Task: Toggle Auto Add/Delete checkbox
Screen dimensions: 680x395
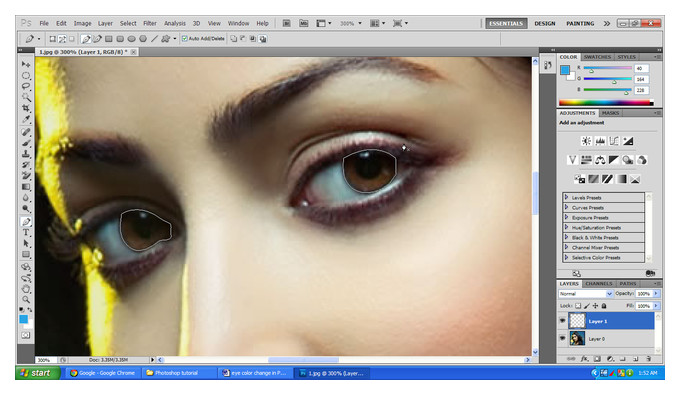Action: [184, 39]
